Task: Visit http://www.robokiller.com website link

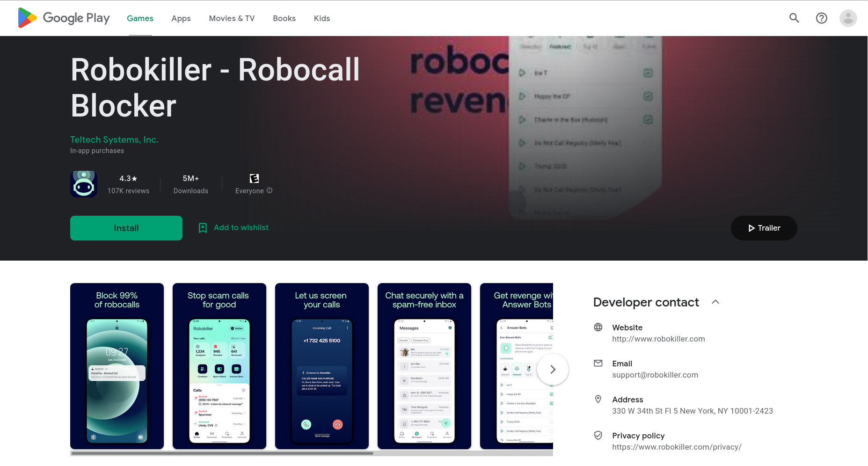Action: point(658,339)
